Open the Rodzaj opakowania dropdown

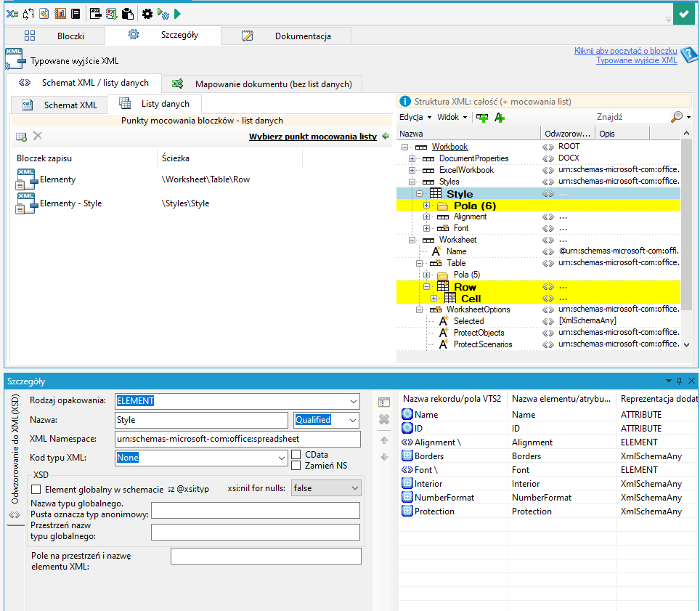pos(354,401)
